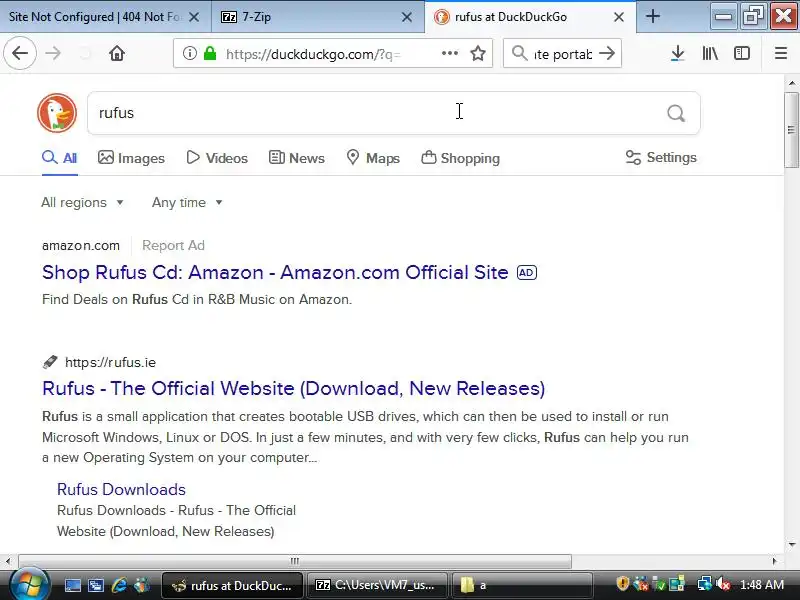
Task: Go to DuckDuckGo logo homepage
Action: coord(57,113)
